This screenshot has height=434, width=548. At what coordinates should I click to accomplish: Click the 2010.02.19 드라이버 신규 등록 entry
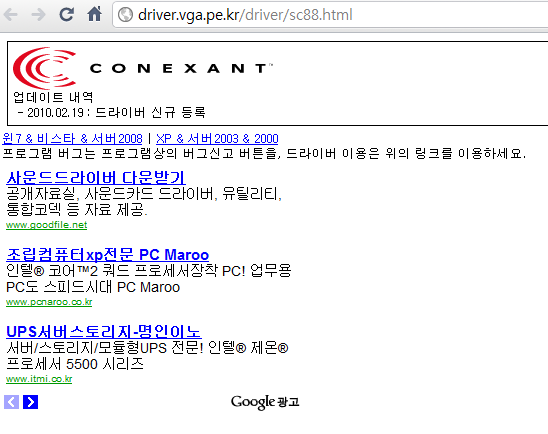tap(112, 113)
